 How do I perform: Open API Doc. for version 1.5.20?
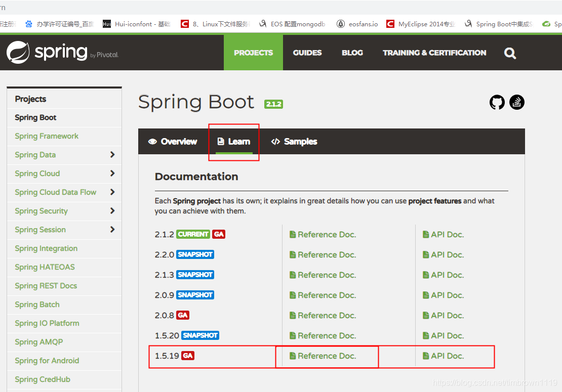[x=444, y=335]
